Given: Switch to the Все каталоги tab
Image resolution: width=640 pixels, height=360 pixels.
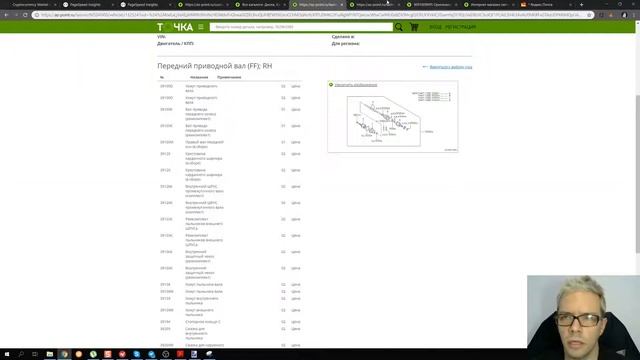Looking at the screenshot, I should coord(260,4).
